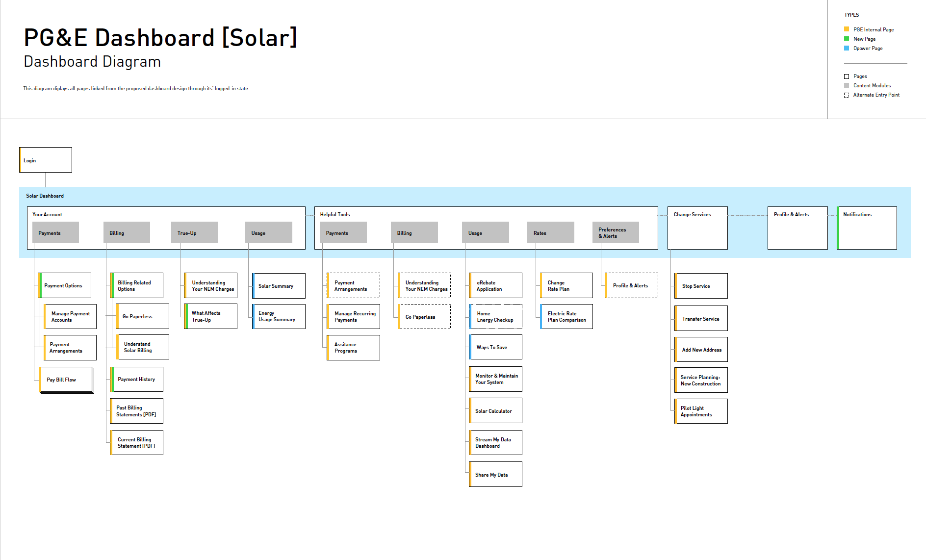This screenshot has height=560, width=926.
Task: Select the Rates content module
Action: click(551, 232)
